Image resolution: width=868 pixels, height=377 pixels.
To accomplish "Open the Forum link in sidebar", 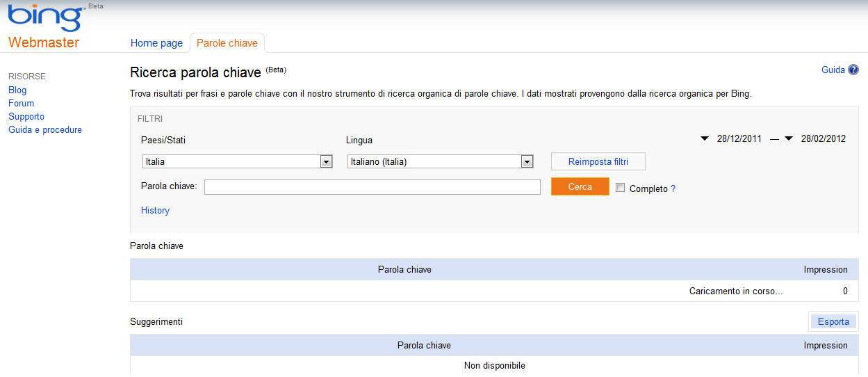I will coord(21,103).
